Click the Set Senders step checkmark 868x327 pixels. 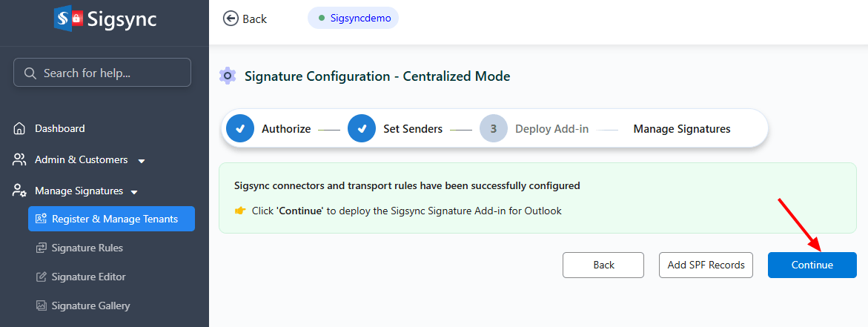pyautogui.click(x=361, y=129)
